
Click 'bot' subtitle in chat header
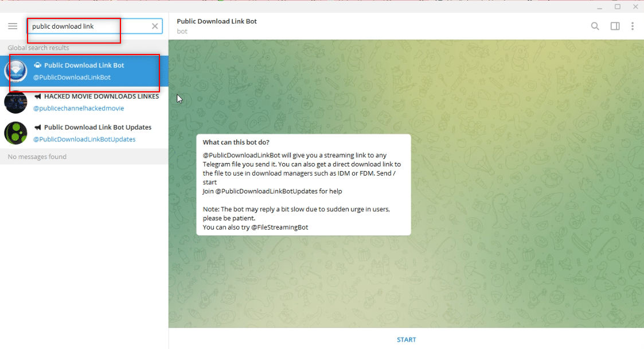point(182,31)
